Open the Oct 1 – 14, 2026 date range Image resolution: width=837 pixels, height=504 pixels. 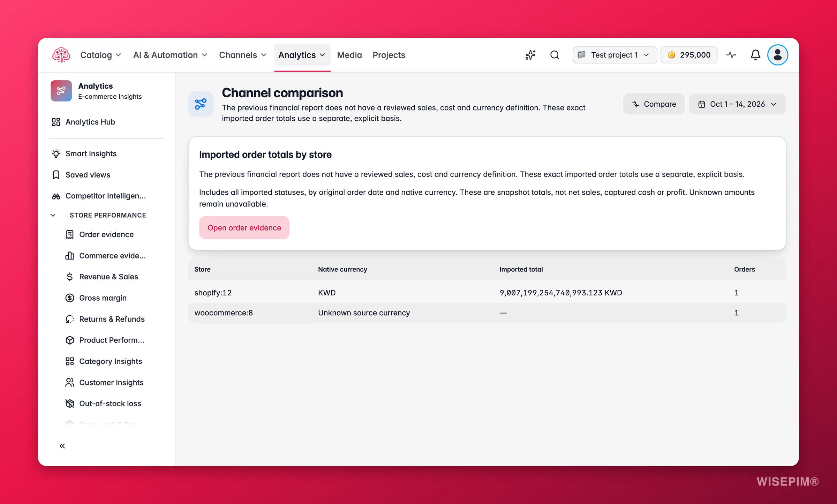pos(737,104)
